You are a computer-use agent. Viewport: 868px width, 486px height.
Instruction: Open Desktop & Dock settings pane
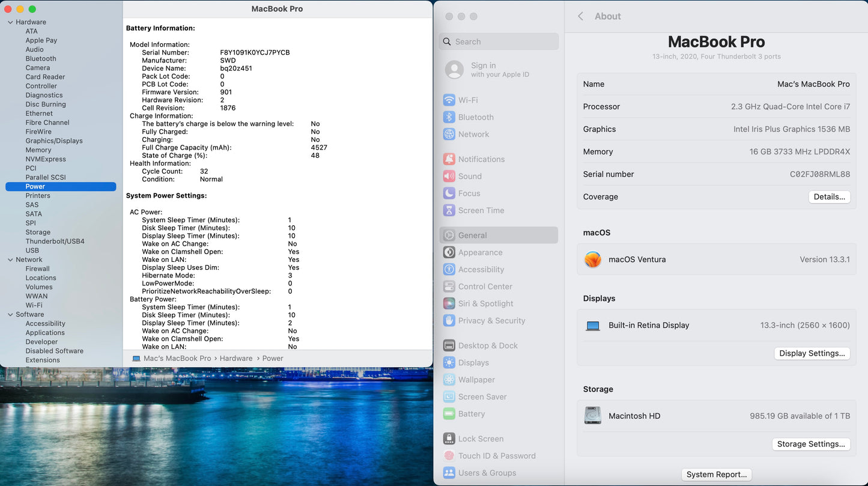tap(487, 345)
